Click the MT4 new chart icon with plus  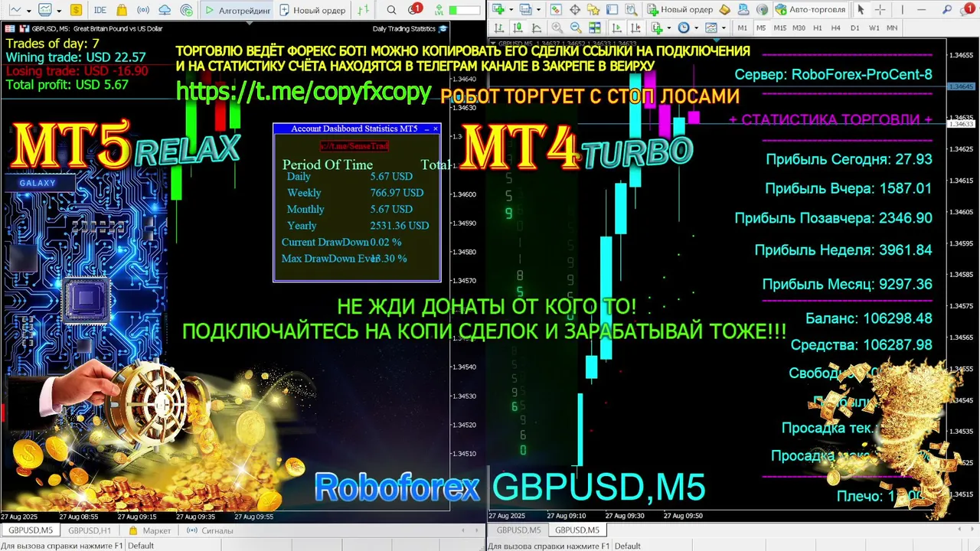[498, 9]
